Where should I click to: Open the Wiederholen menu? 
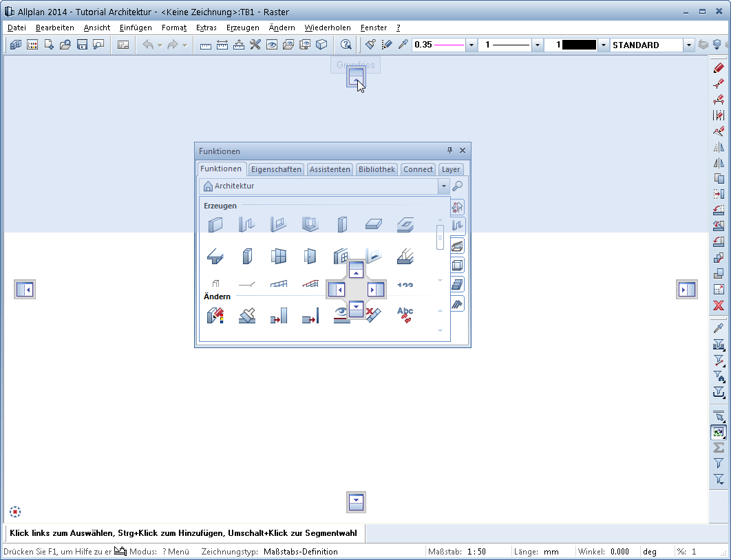tap(328, 28)
